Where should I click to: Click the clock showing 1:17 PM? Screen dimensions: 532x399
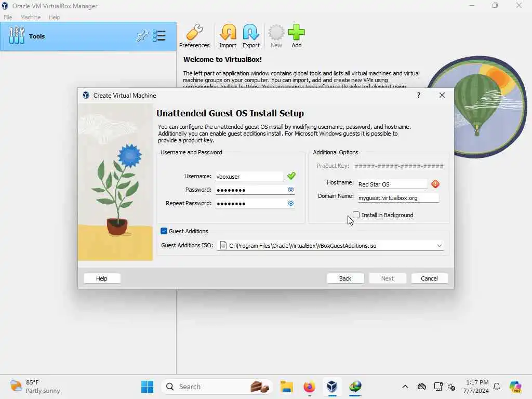(x=476, y=387)
